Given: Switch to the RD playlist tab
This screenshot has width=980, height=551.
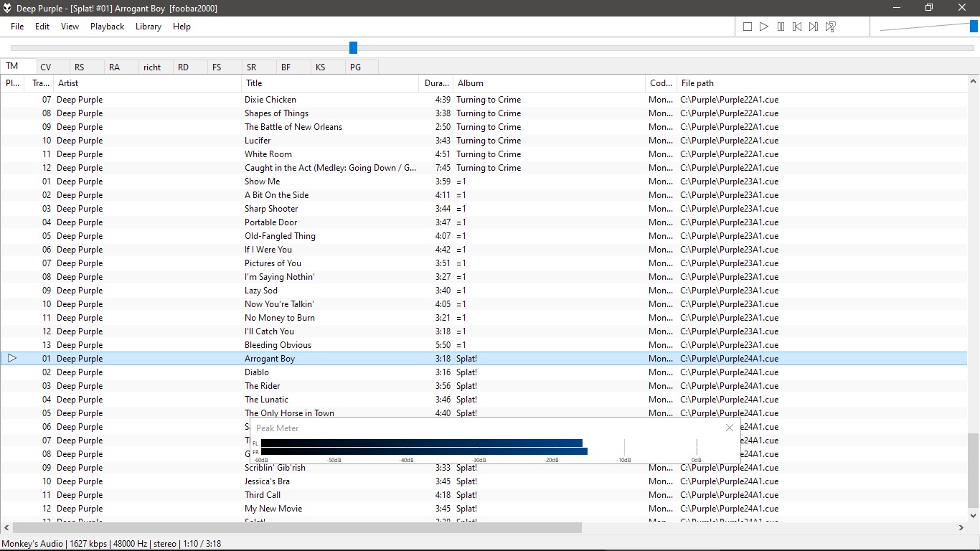Looking at the screenshot, I should tap(191, 67).
